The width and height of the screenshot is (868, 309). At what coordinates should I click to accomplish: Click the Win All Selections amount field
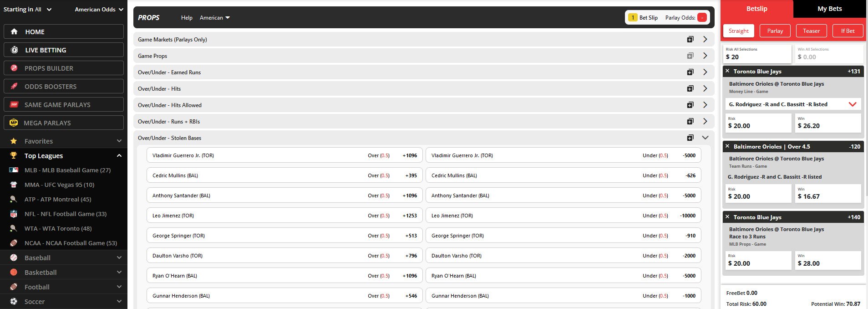coord(830,54)
